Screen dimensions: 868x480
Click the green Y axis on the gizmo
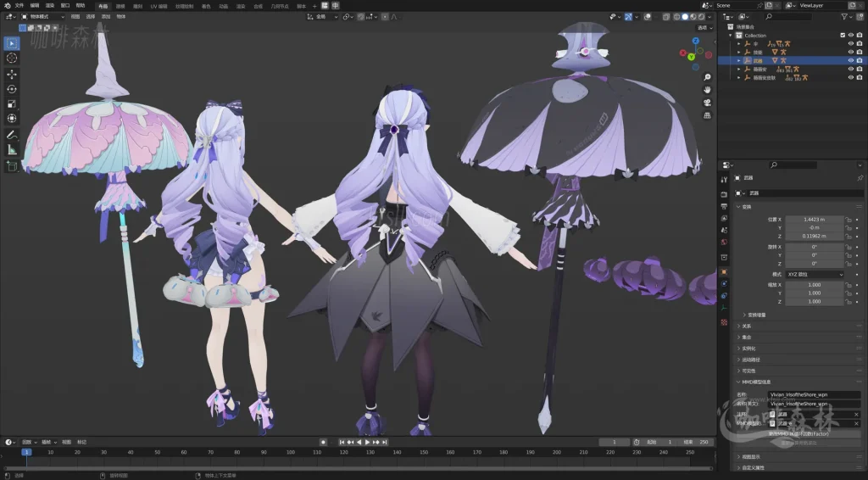[x=691, y=57]
